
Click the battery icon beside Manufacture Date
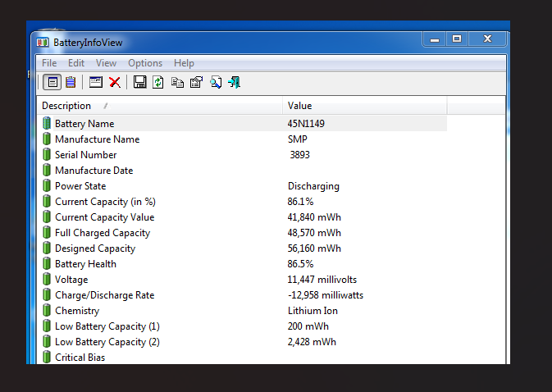(x=47, y=171)
